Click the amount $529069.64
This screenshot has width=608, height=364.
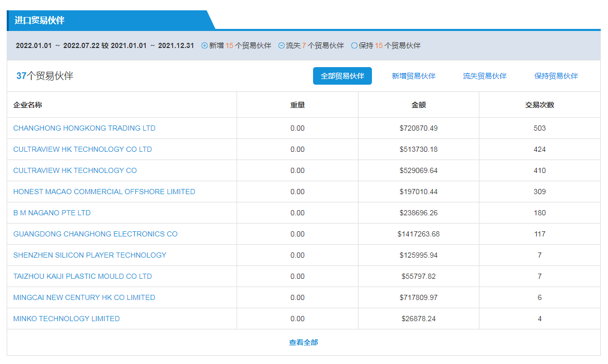click(x=418, y=170)
